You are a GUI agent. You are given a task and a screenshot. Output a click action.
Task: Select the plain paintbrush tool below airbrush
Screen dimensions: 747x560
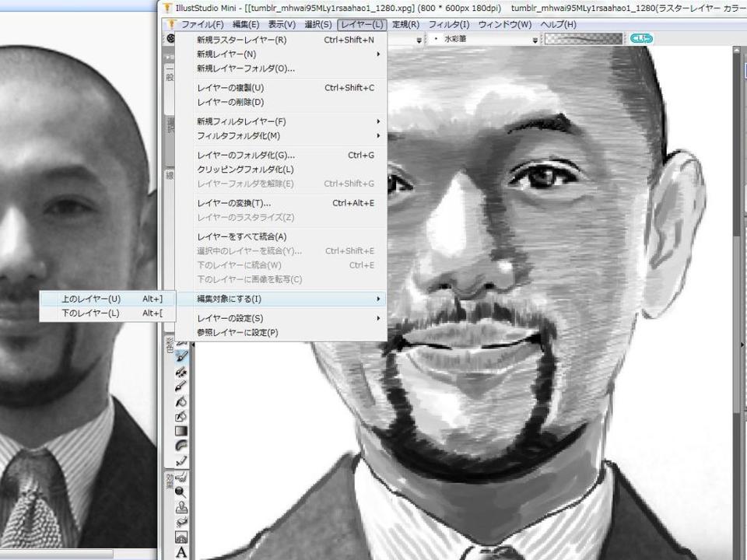(x=181, y=387)
